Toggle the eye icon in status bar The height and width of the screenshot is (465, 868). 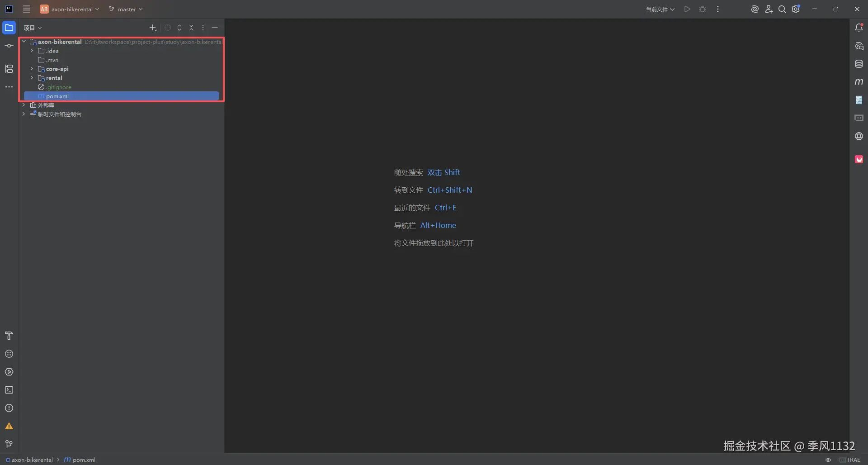[828, 460]
